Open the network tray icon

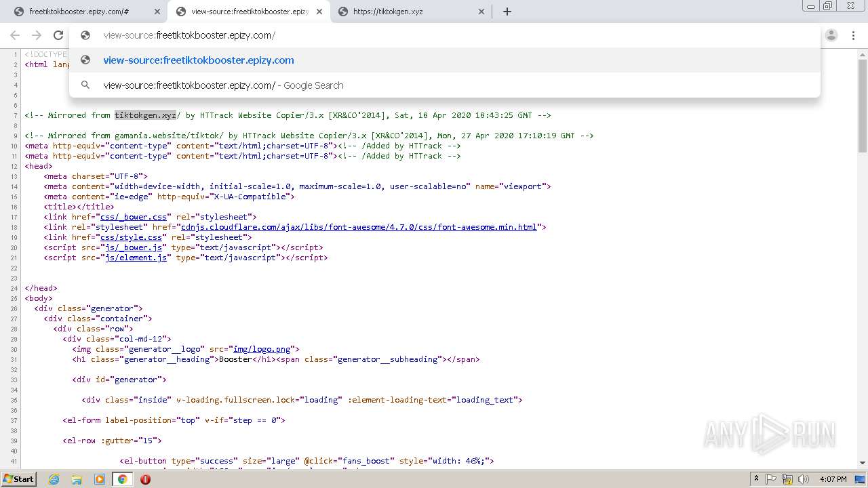click(x=787, y=479)
